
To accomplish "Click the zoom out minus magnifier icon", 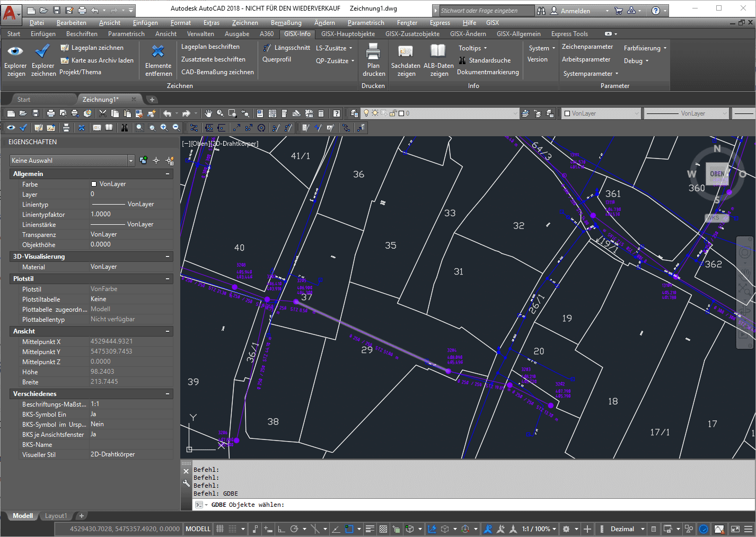I will point(176,128).
